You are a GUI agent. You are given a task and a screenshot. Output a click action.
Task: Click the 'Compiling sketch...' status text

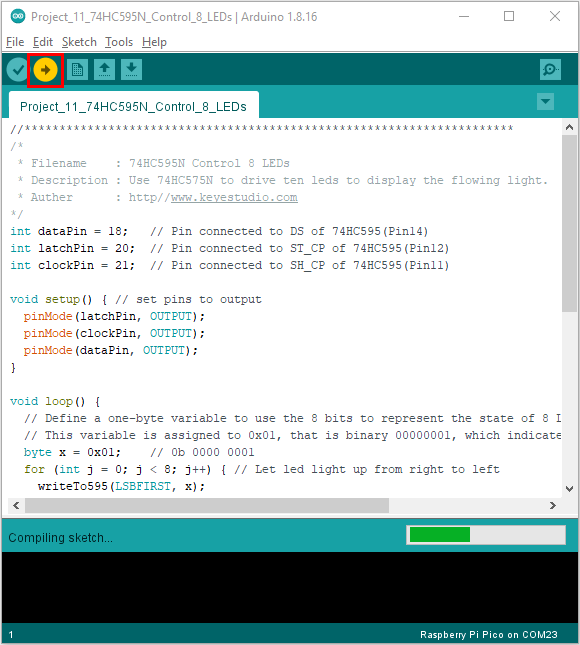[60, 538]
